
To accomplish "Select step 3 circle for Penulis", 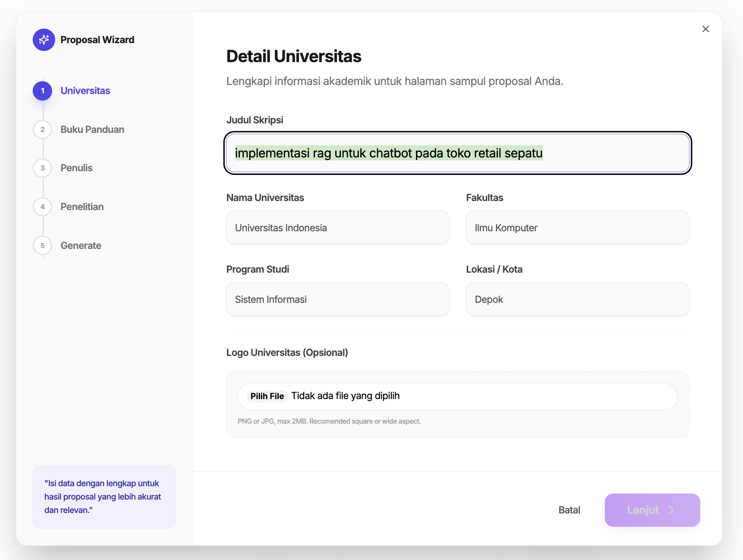I will (x=43, y=168).
